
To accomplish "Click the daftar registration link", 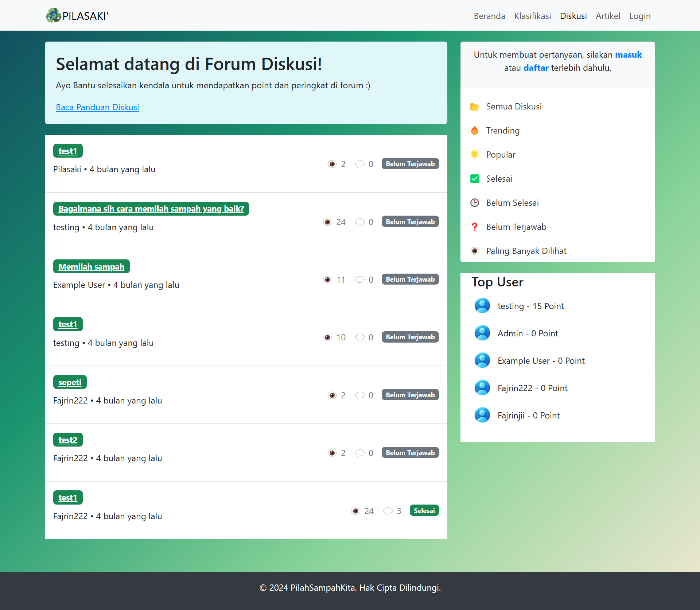I will [x=536, y=68].
